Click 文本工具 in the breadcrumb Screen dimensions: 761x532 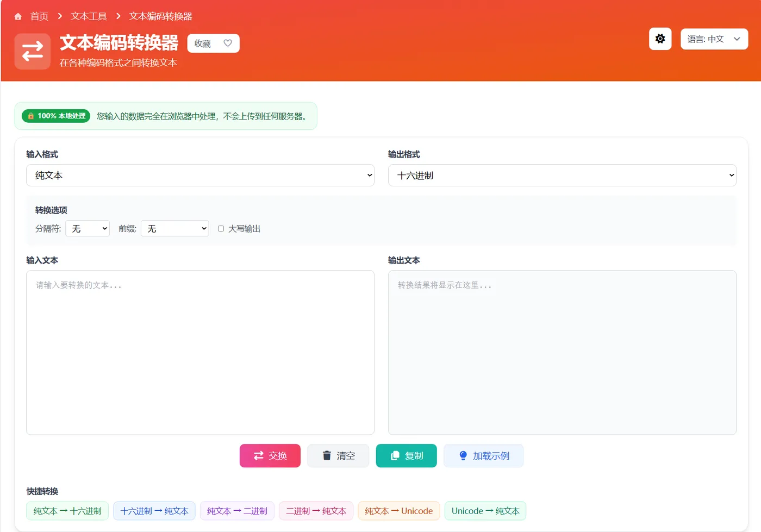coord(88,16)
